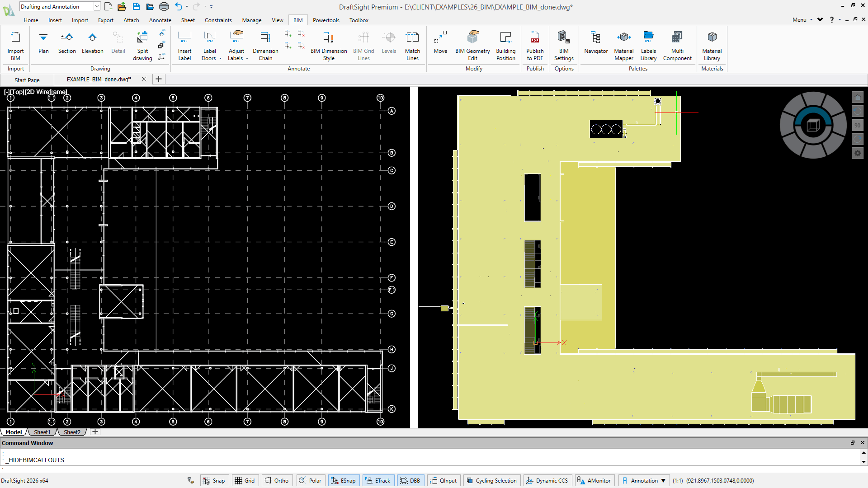Screen dimensions: 868x488
Task: Toggle Grid display in status bar
Action: click(x=245, y=480)
